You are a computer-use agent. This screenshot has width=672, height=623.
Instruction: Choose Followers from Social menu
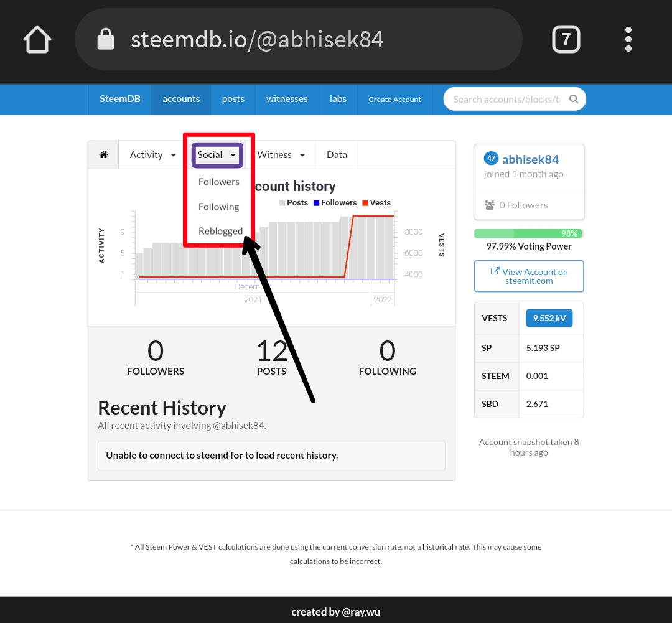[x=219, y=182]
